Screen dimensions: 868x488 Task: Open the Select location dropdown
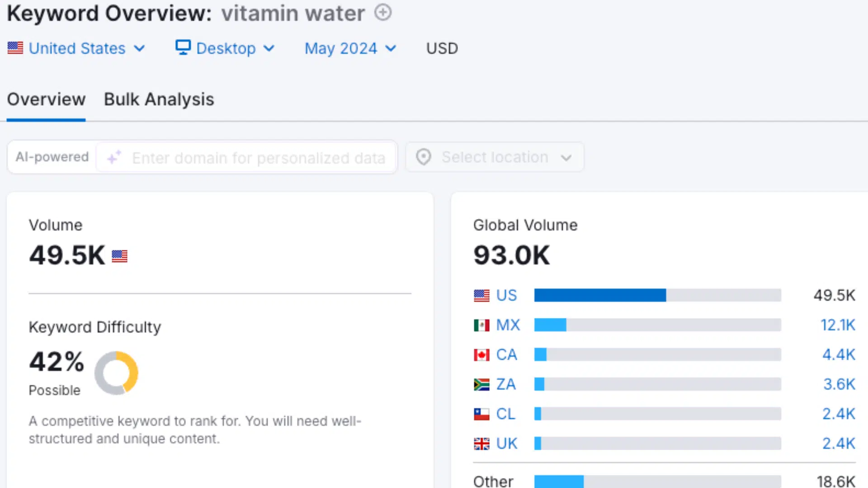pyautogui.click(x=495, y=157)
